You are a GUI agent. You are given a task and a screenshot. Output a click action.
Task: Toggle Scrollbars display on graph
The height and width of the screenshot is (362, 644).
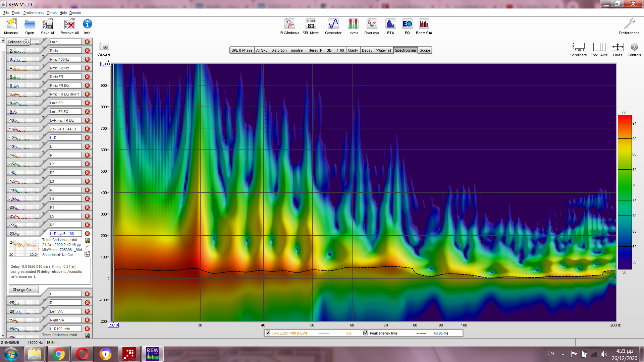coord(578,47)
